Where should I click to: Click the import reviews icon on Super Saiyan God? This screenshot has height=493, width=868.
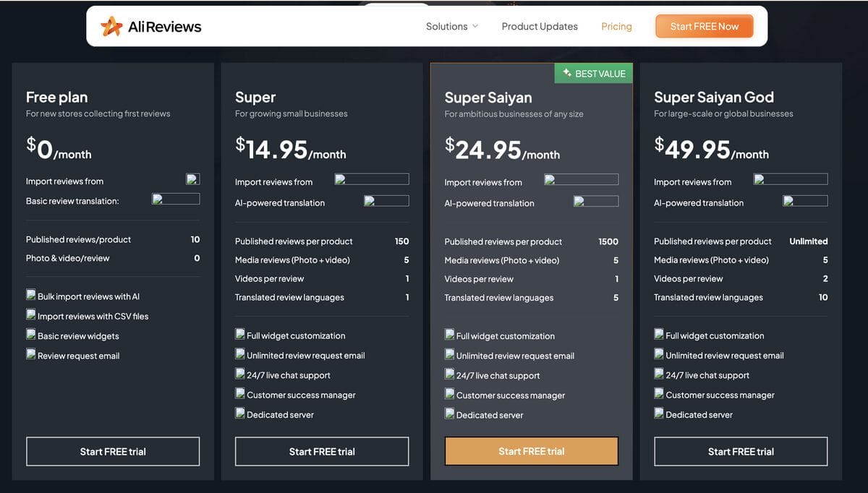point(791,179)
